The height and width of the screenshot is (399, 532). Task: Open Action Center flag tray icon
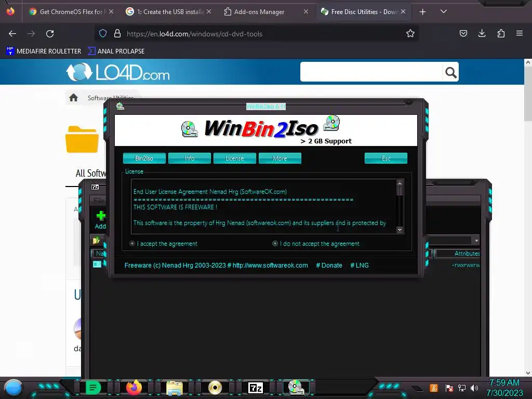click(x=449, y=388)
